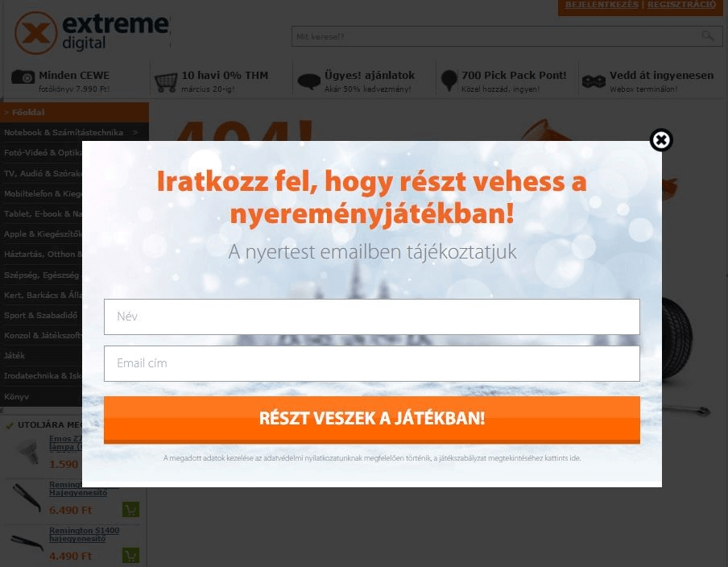728x567 pixels.
Task: Click the speech bubble Ügyes! ajánlatok icon
Action: [x=308, y=81]
